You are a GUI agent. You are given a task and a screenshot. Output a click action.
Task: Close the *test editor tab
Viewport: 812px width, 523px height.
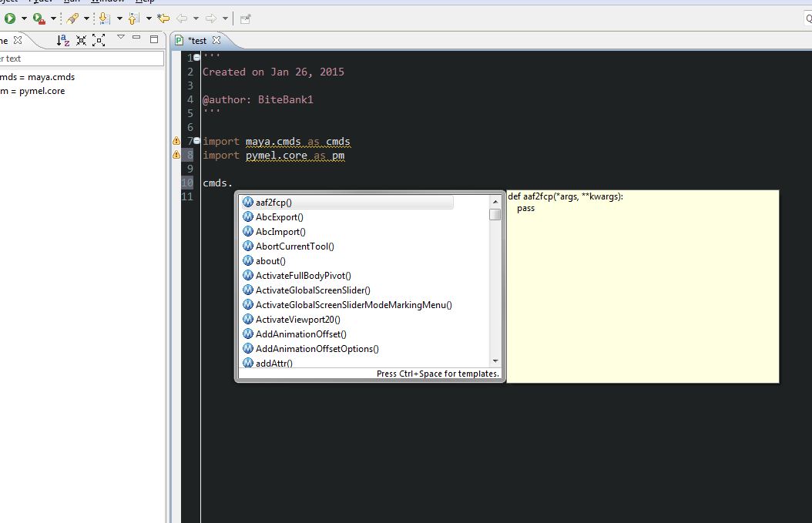216,40
